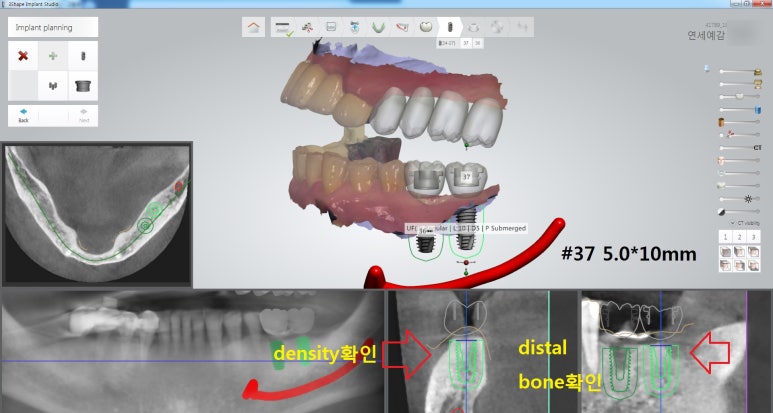Click the green plus add implant icon

pyautogui.click(x=53, y=56)
